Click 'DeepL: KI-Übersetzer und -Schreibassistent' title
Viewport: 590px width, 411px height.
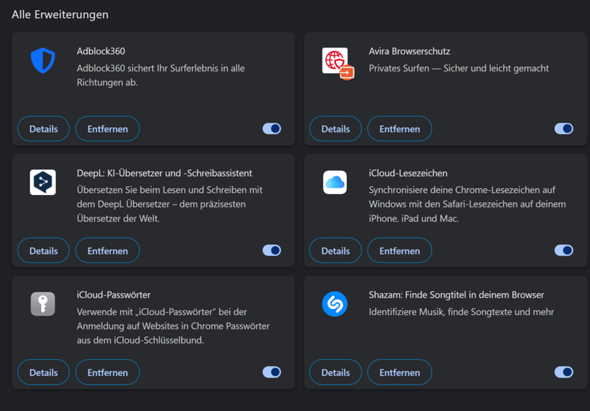(x=164, y=173)
